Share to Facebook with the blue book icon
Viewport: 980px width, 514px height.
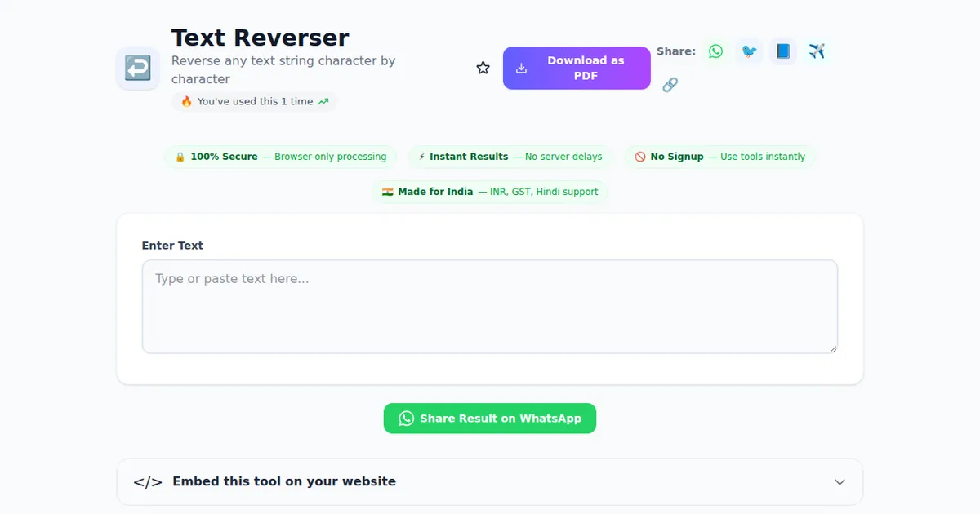click(x=782, y=51)
